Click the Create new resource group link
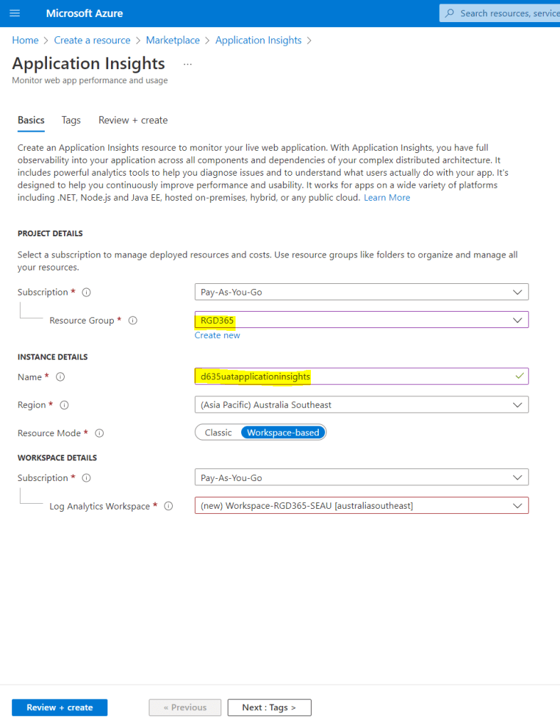 [x=217, y=335]
